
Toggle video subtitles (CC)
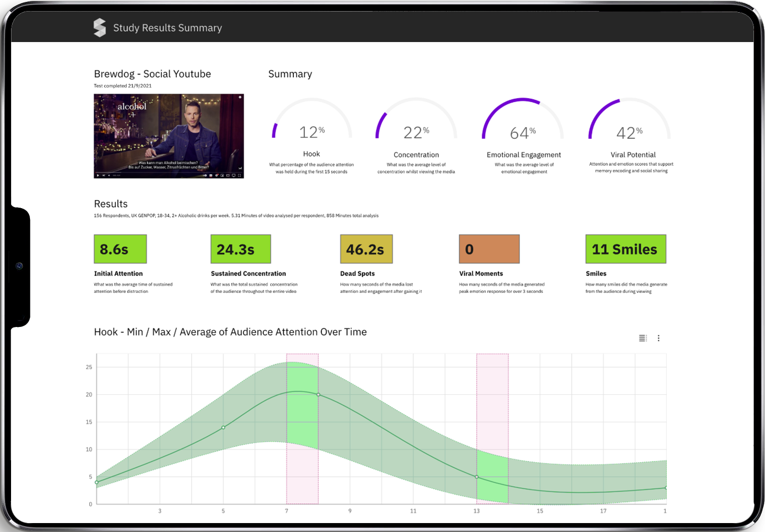pos(211,175)
